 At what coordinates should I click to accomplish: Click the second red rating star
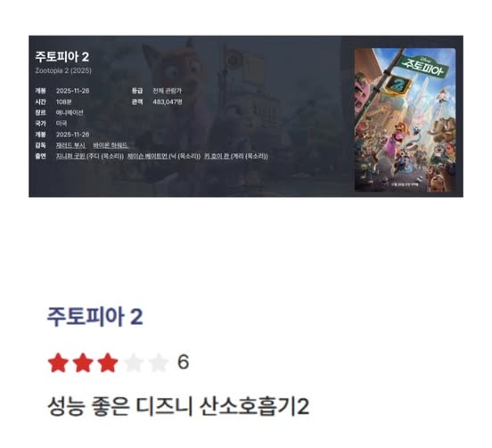click(83, 362)
